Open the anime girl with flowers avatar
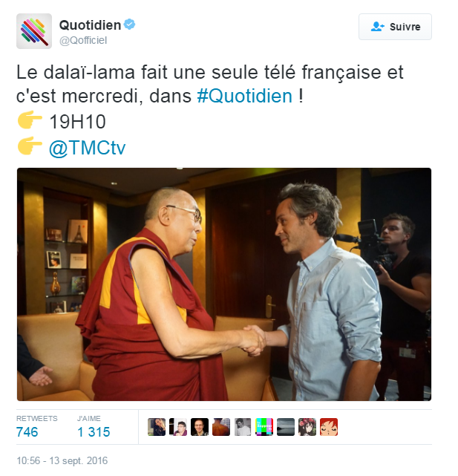Screen dimensions: 458x476 (307, 427)
